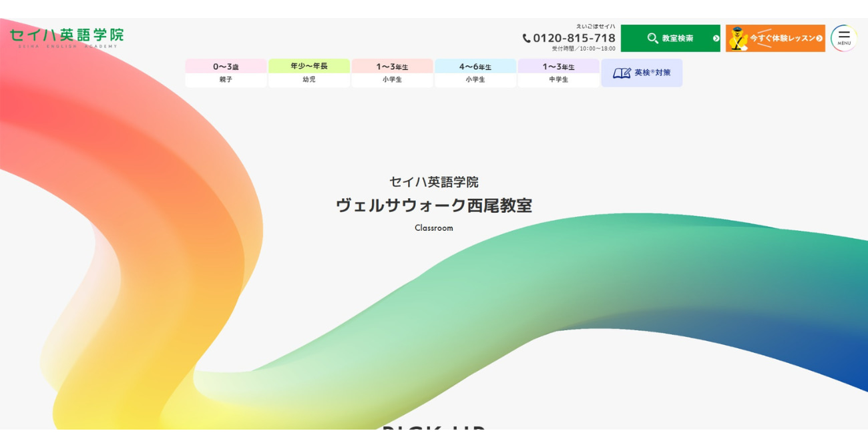Select the magnifying glass icon on 教室検索
Screen dimensions: 868x447
click(652, 39)
